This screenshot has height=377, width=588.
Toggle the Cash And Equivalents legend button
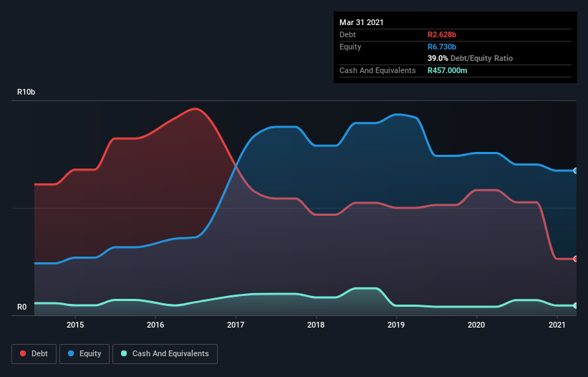(x=165, y=354)
